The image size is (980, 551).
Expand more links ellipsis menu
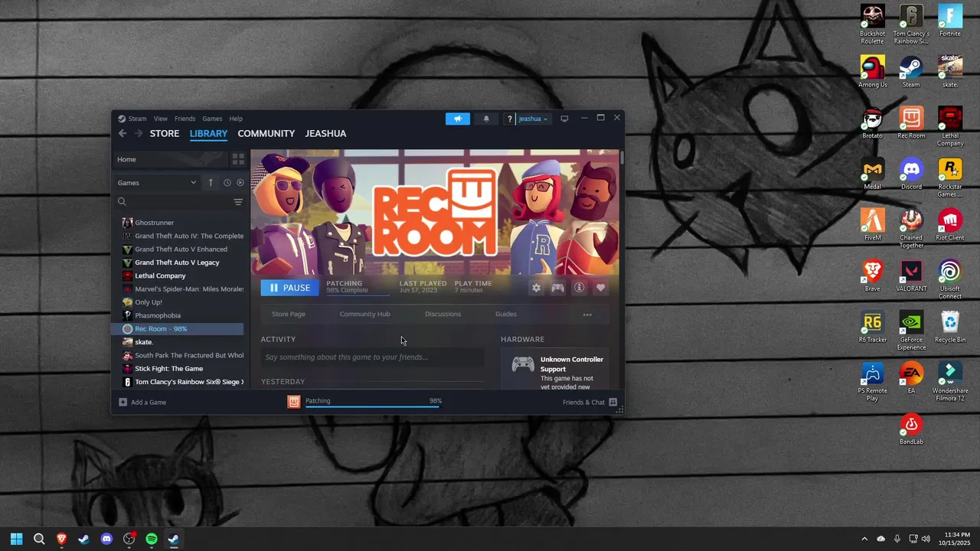point(587,315)
